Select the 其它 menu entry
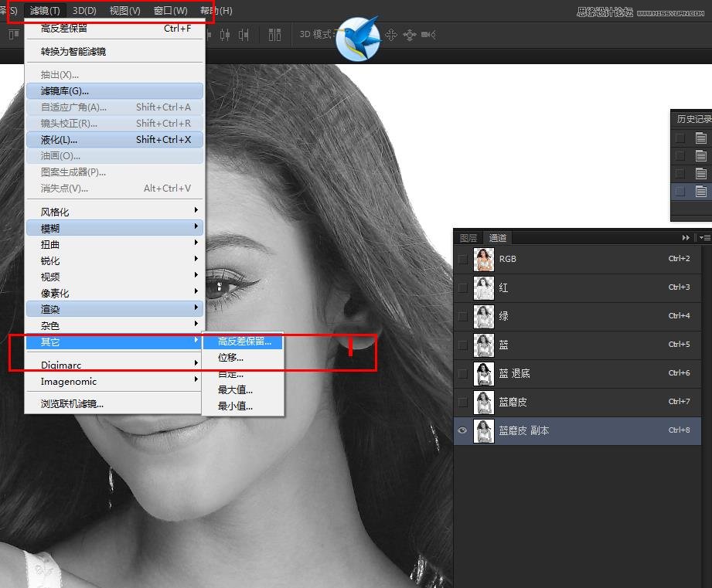712x588 pixels. pos(114,342)
